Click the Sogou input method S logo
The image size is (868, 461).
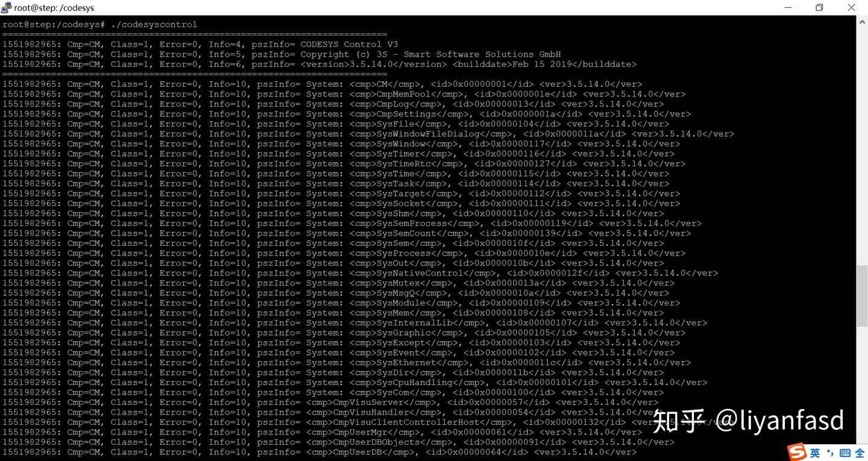coord(798,452)
